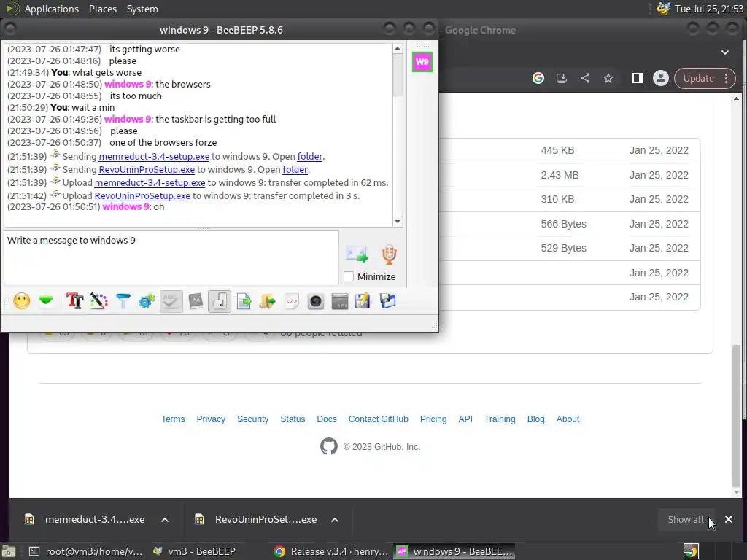The image size is (747, 560).
Task: Click the show desktop icon in bottom panel
Action: (x=8, y=551)
